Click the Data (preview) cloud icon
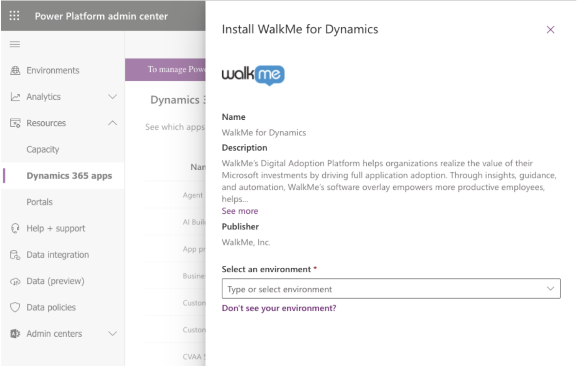Image resolution: width=588 pixels, height=366 pixels. [x=15, y=281]
